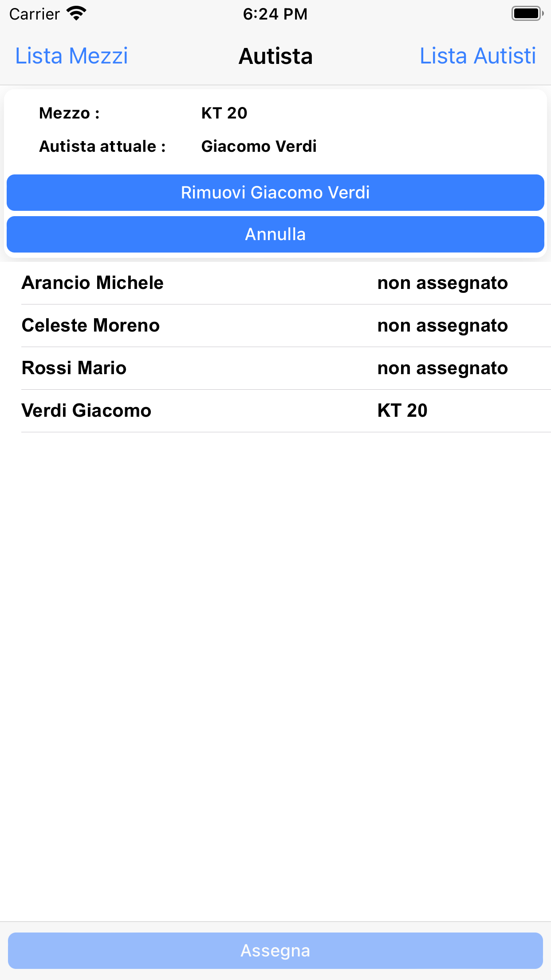Select driver name Rossi Mario
551x980 pixels.
(74, 368)
